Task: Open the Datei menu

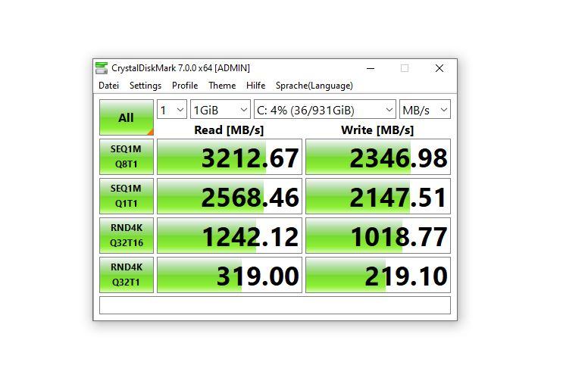Action: point(109,86)
